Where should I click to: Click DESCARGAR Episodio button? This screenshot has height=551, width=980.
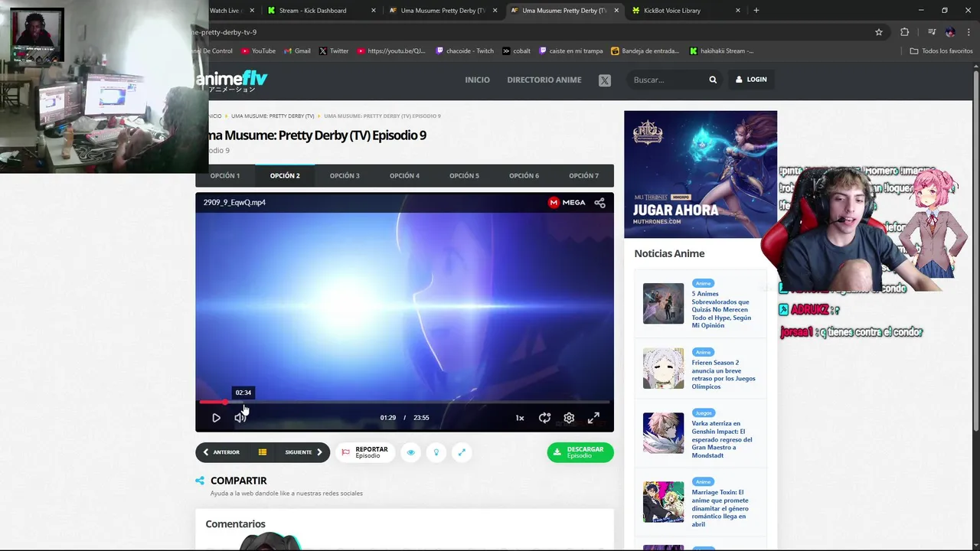pyautogui.click(x=580, y=452)
